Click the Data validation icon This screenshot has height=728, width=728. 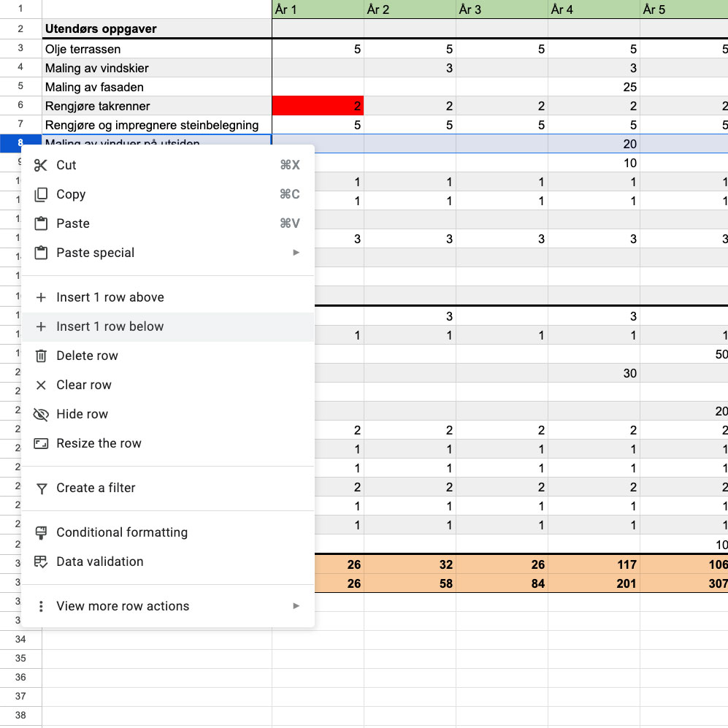pyautogui.click(x=41, y=562)
